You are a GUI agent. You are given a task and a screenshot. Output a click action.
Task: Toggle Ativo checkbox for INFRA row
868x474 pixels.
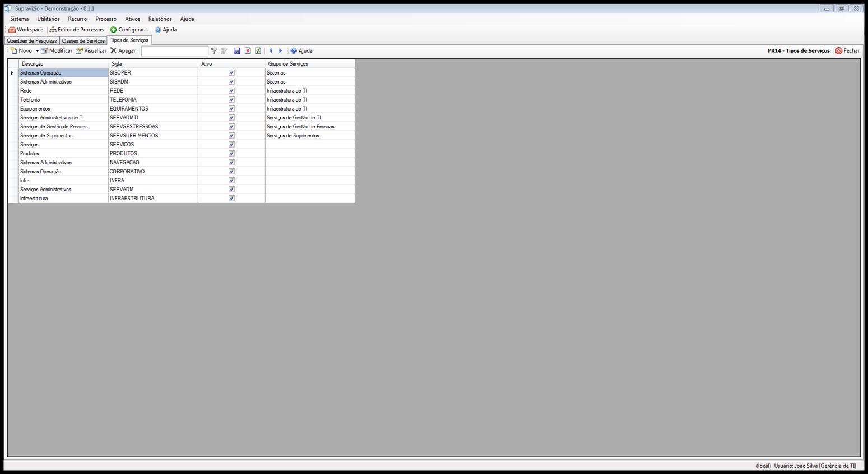231,181
